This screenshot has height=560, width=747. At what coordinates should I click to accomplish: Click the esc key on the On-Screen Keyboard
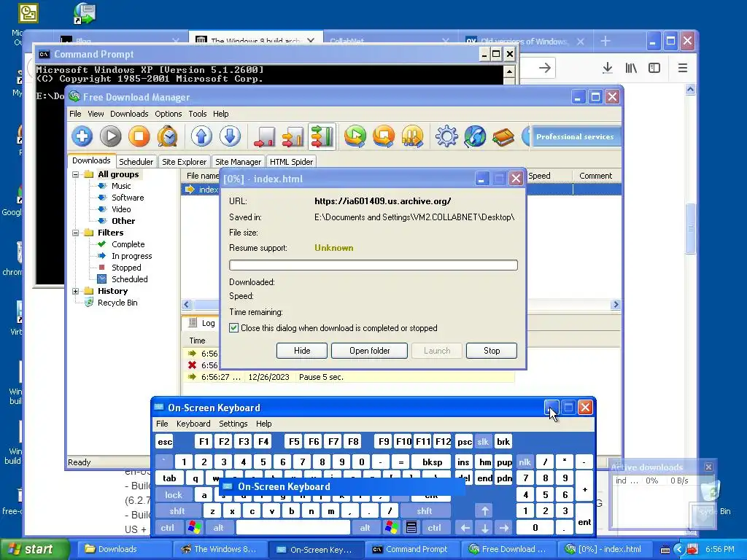(165, 441)
